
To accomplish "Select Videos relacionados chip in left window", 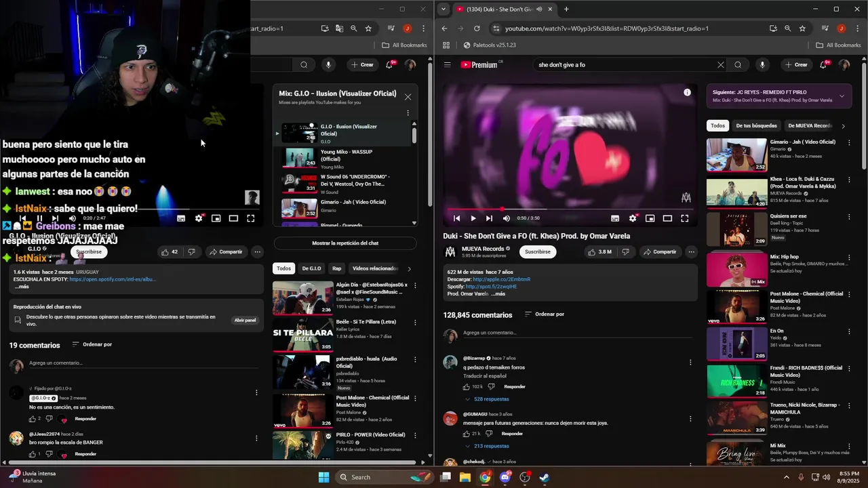I will pyautogui.click(x=375, y=268).
